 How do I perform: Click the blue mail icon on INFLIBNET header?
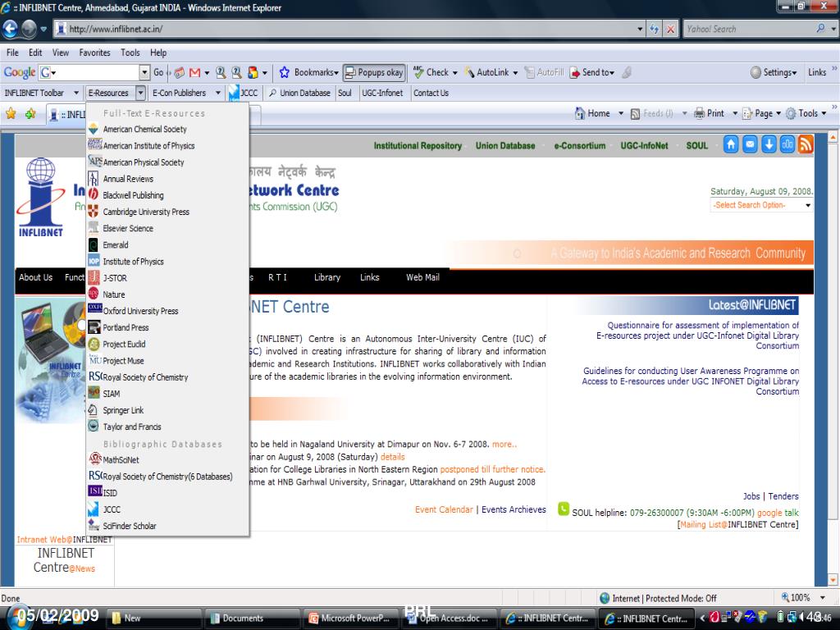point(750,144)
